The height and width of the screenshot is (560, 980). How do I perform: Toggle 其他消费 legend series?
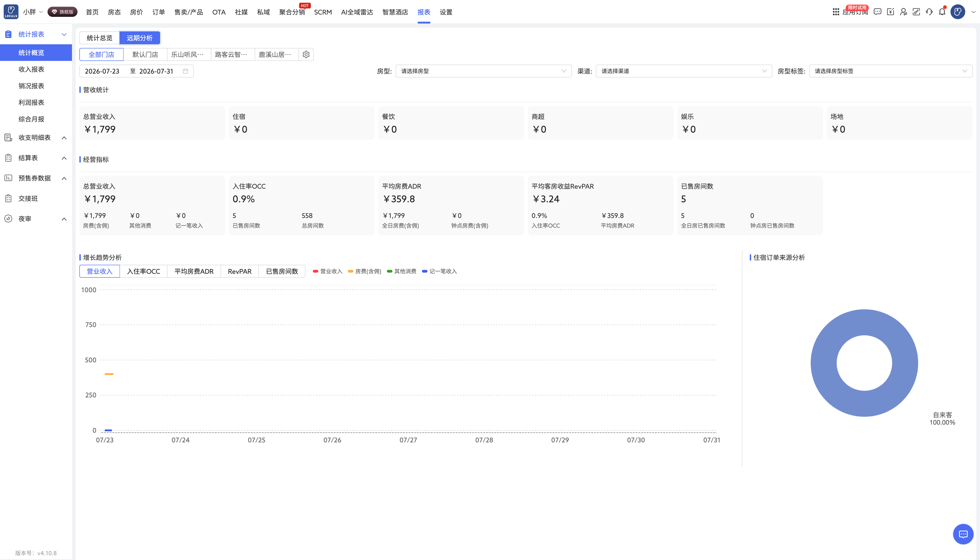coord(402,271)
